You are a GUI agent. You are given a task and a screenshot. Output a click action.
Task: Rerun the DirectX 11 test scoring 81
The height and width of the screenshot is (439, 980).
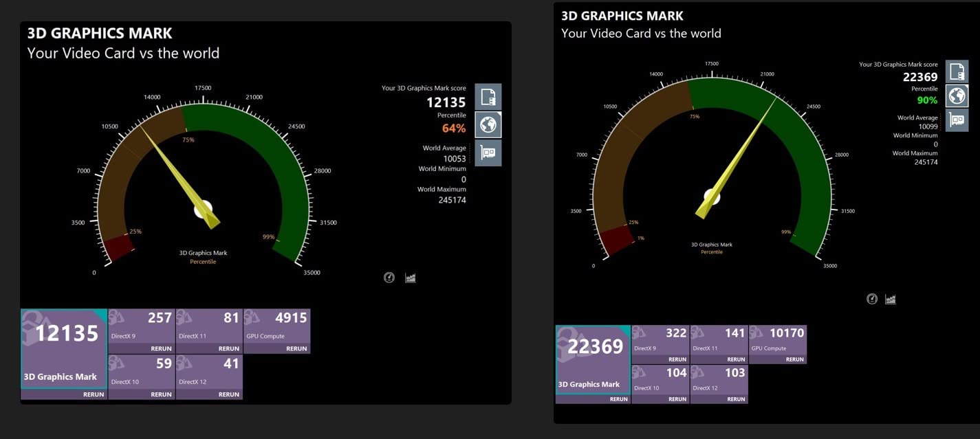click(229, 348)
